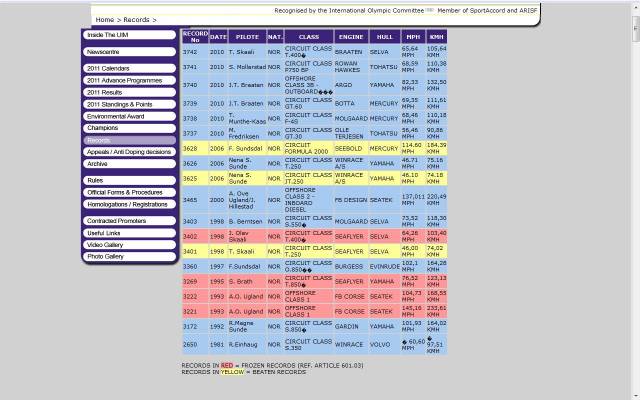Screen dimensions: 640x400
Task: Select pilot T. Munthe-Kaas cell
Action: [247, 118]
